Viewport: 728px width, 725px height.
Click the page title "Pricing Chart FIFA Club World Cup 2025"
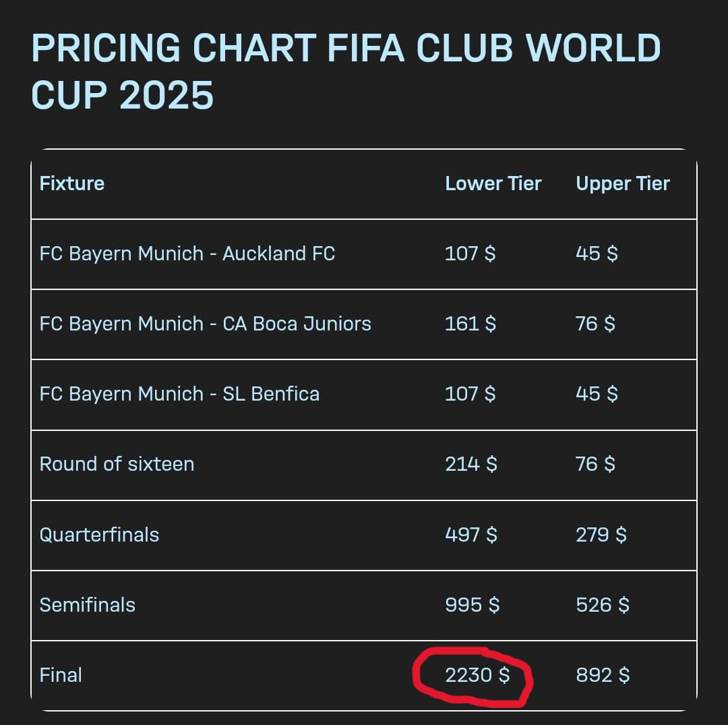[346, 71]
